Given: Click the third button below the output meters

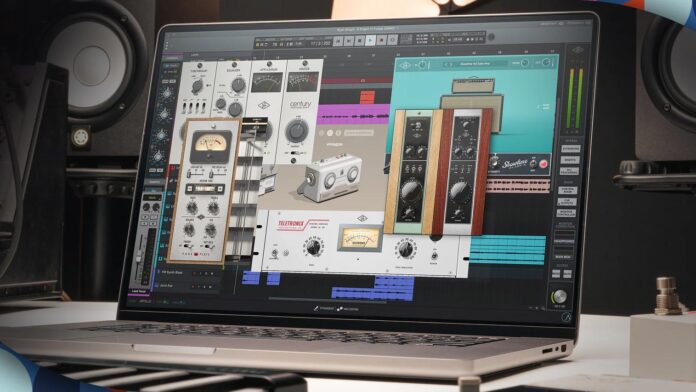Looking at the screenshot, I should coord(569,170).
